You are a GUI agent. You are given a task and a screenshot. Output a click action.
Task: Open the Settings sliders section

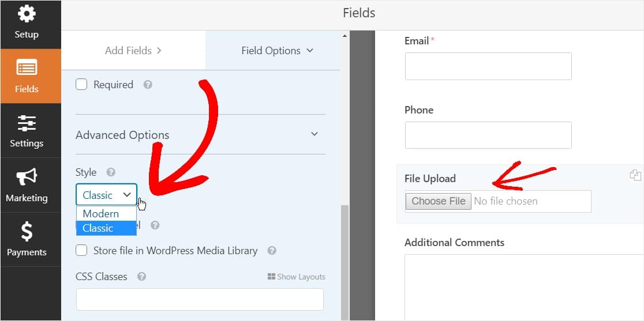[27, 131]
